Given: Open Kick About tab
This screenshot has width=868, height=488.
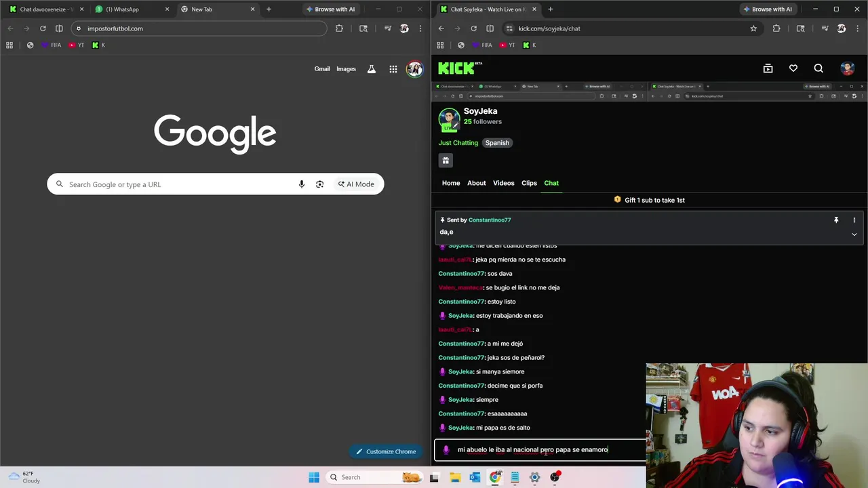Looking at the screenshot, I should [x=477, y=183].
